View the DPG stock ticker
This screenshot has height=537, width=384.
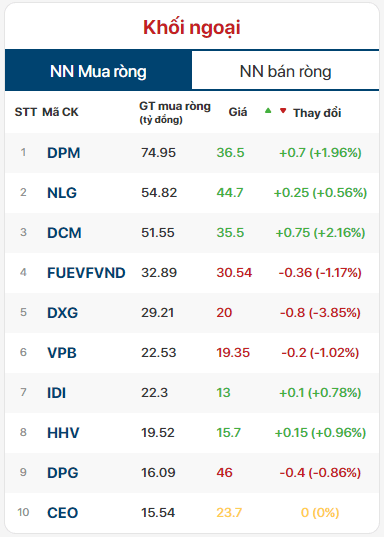point(63,473)
